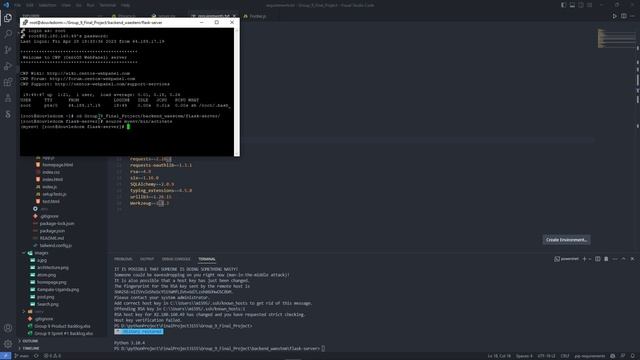Switch to the OUTPUT panel tab
640x360 pixels.
coord(147,259)
